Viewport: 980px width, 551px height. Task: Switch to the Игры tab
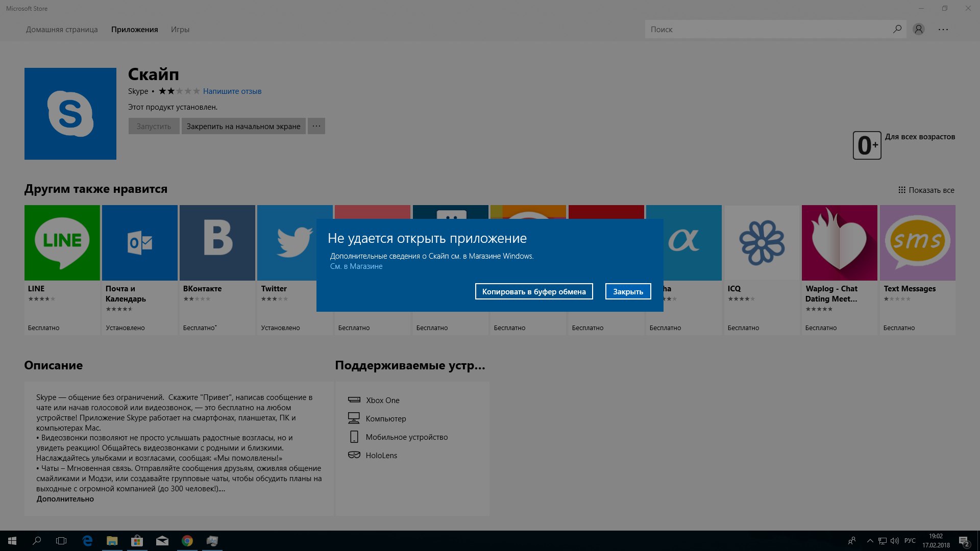coord(180,30)
